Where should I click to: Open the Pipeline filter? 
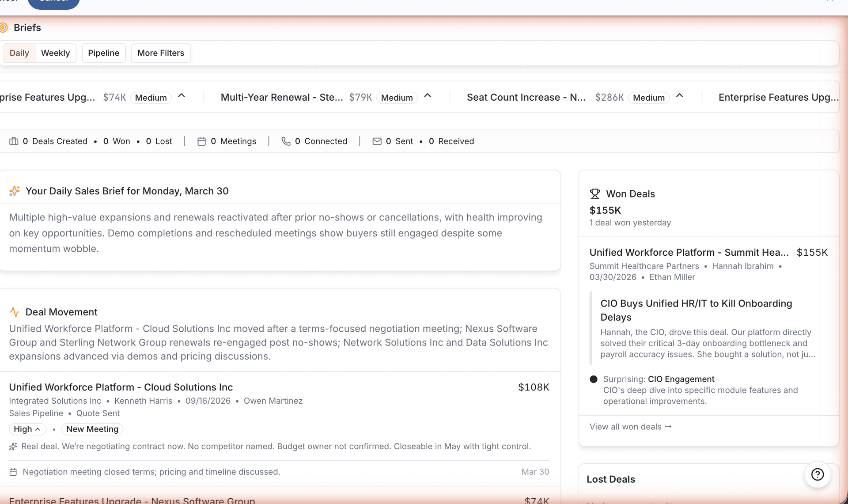pyautogui.click(x=103, y=53)
